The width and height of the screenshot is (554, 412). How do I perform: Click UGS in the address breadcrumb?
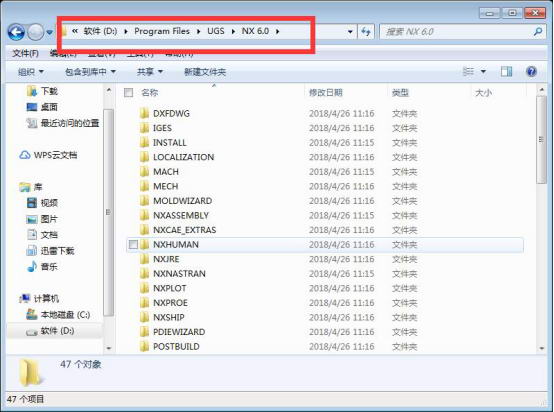tap(216, 31)
